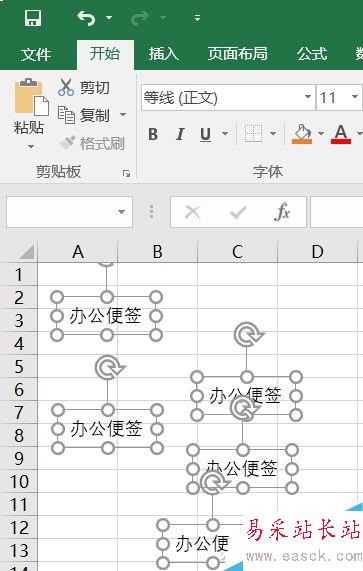
Task: Open the Name Box dropdown arrow
Action: [x=122, y=212]
